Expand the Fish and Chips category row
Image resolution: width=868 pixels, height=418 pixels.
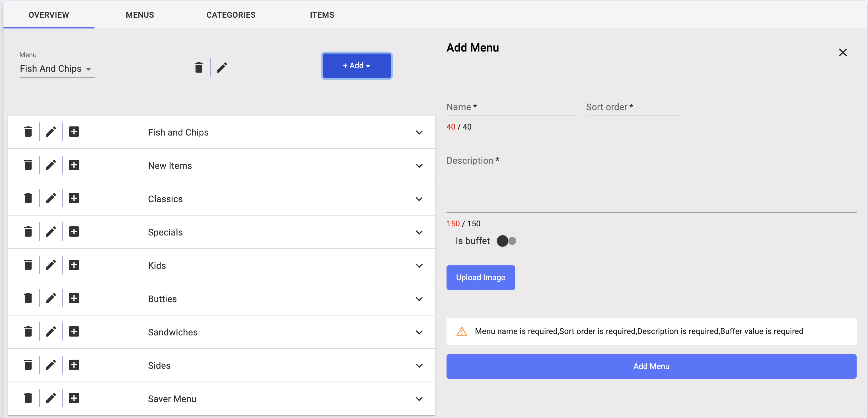[x=419, y=132]
